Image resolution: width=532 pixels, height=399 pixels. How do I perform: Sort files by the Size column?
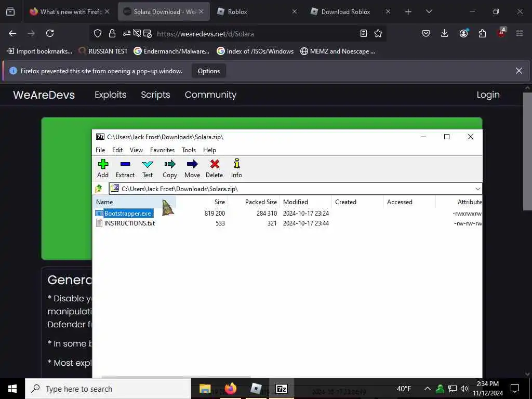202,202
